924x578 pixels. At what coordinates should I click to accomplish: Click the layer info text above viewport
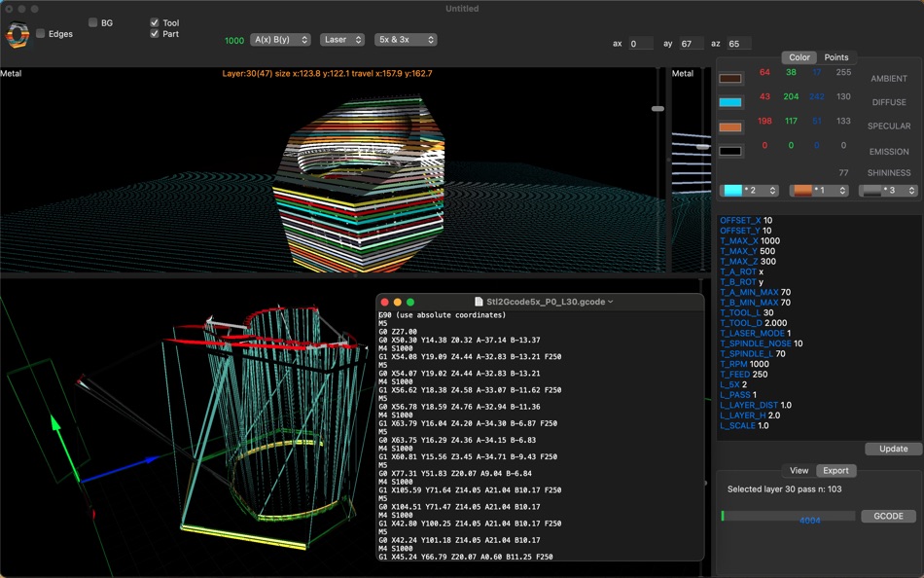pos(327,73)
